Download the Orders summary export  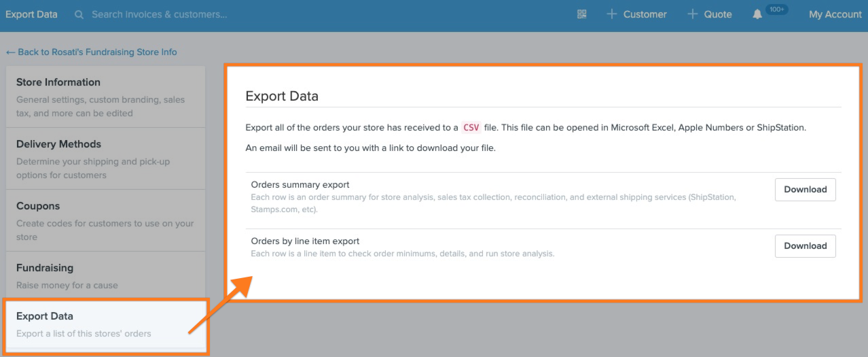coord(805,190)
